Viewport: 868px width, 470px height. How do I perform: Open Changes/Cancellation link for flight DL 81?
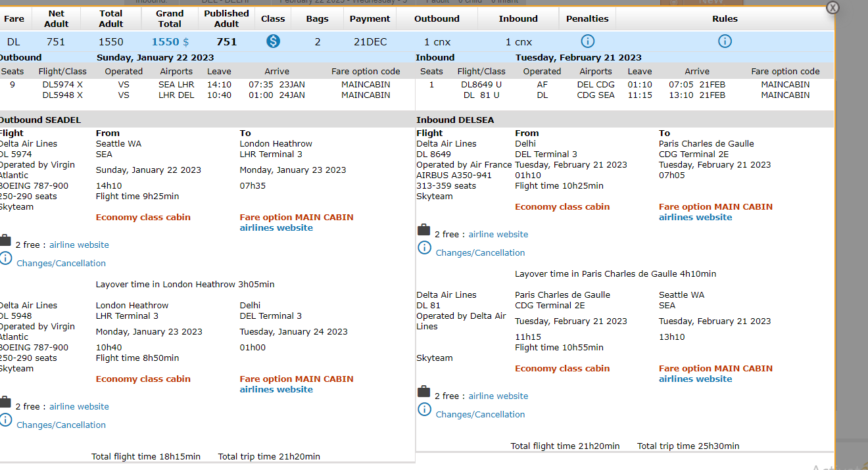480,415
